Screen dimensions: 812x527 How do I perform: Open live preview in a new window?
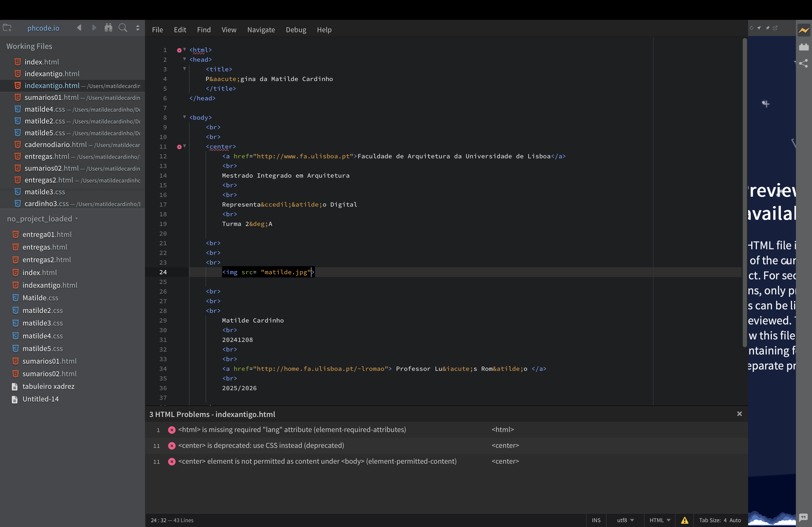coord(775,28)
